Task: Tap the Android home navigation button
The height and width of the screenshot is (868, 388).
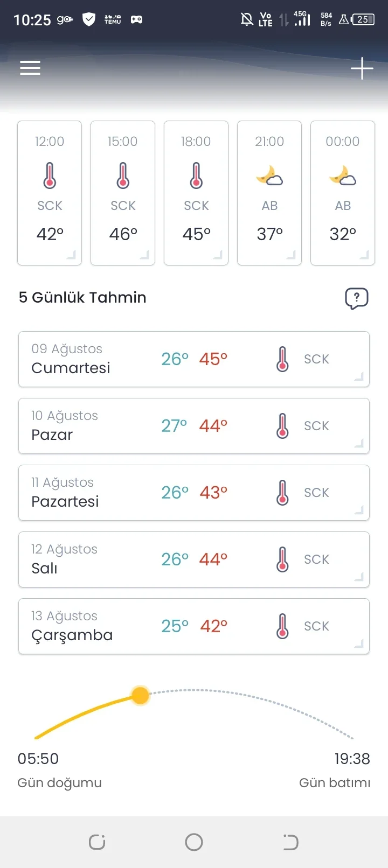Action: (x=194, y=842)
